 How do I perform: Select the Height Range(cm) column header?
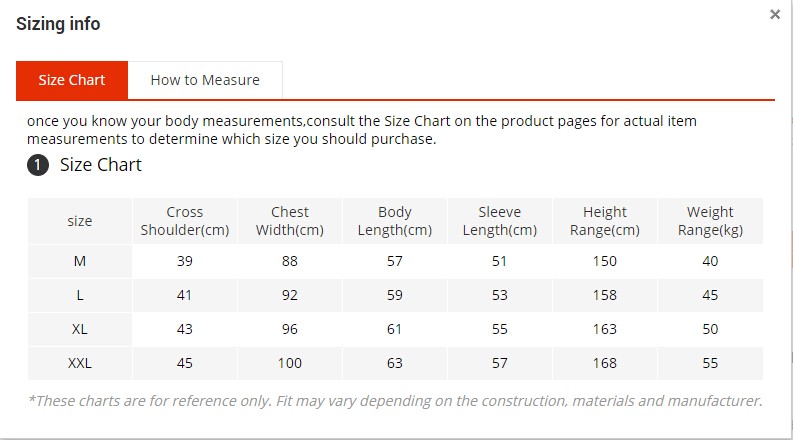pyautogui.click(x=605, y=221)
